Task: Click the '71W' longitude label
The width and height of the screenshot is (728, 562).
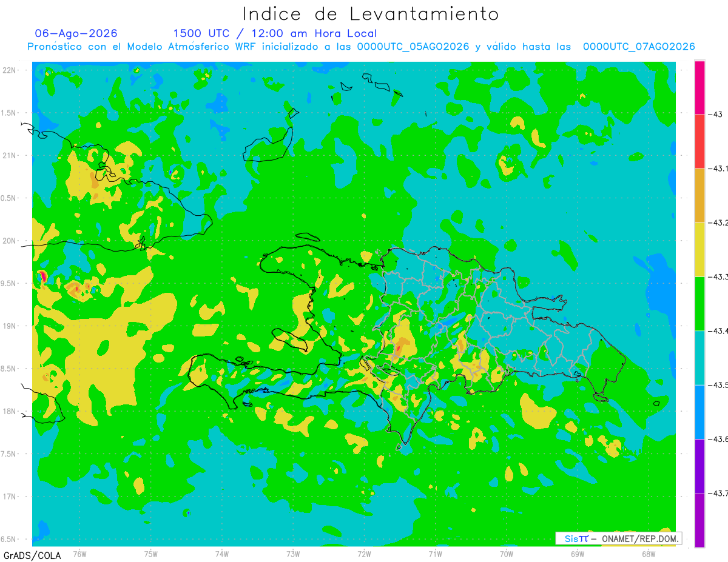Action: [435, 554]
